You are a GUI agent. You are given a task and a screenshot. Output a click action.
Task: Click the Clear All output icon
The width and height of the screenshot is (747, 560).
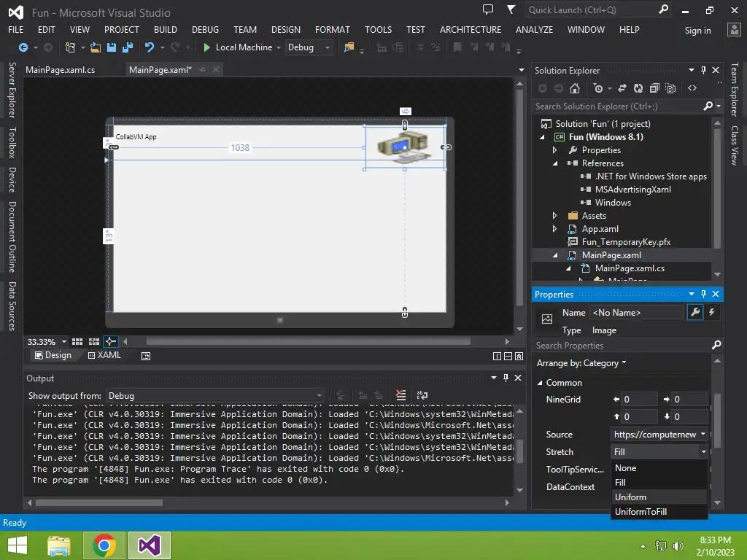[400, 395]
